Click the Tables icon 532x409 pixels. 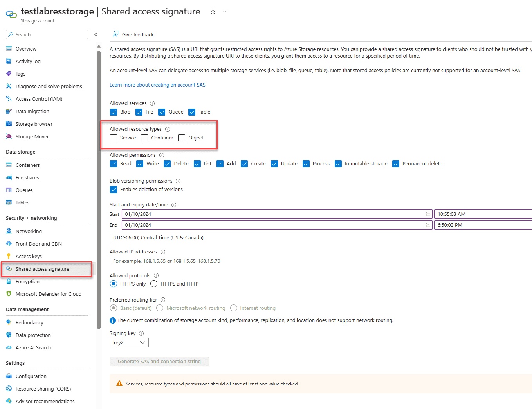point(9,203)
